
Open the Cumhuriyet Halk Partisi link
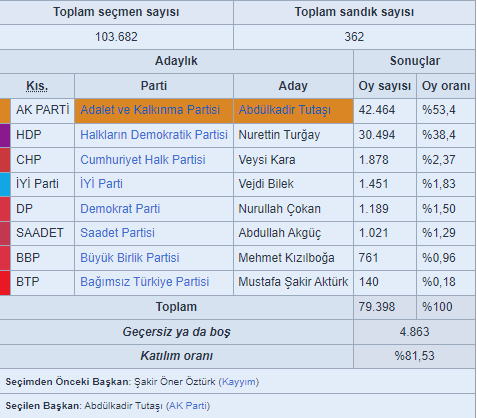pyautogui.click(x=143, y=160)
